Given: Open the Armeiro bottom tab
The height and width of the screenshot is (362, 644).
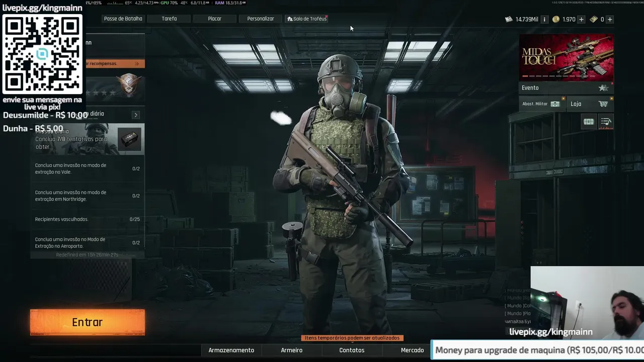Looking at the screenshot, I should [x=292, y=350].
